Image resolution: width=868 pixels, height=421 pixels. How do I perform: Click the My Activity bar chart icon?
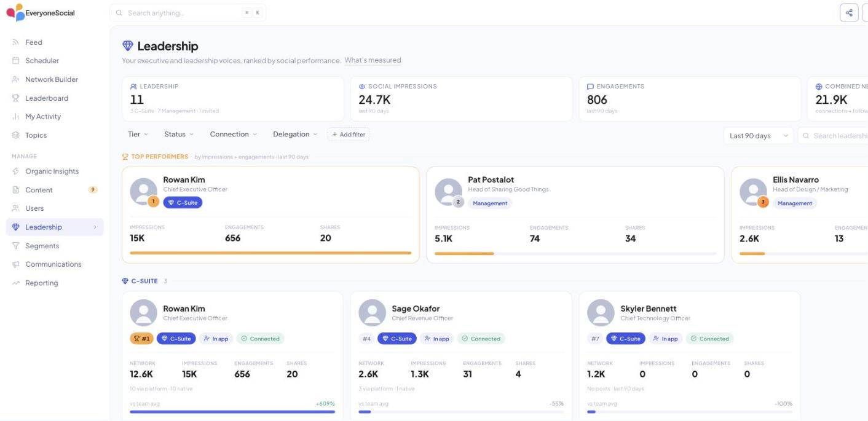coord(16,116)
